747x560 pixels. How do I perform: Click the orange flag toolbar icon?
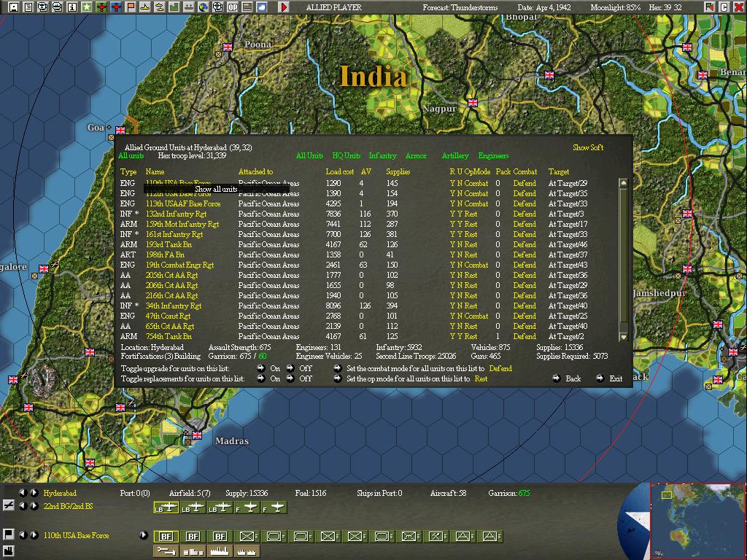click(130, 7)
